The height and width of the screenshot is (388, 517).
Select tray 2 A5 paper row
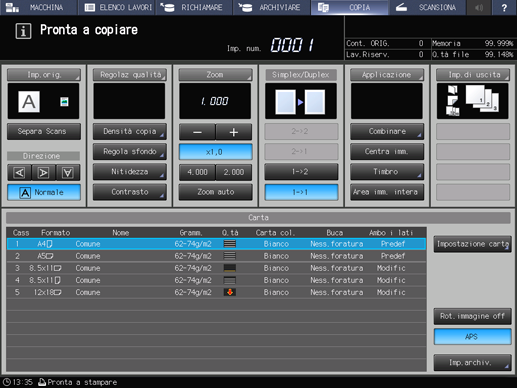(216, 256)
